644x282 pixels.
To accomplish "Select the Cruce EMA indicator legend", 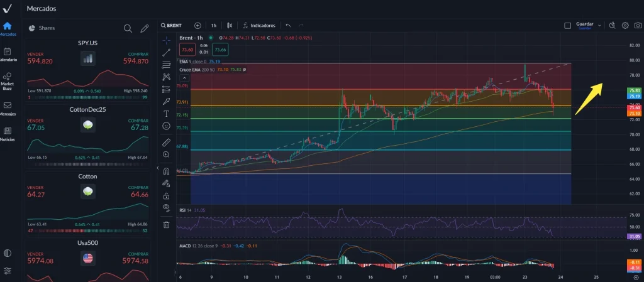I will pos(213,70).
